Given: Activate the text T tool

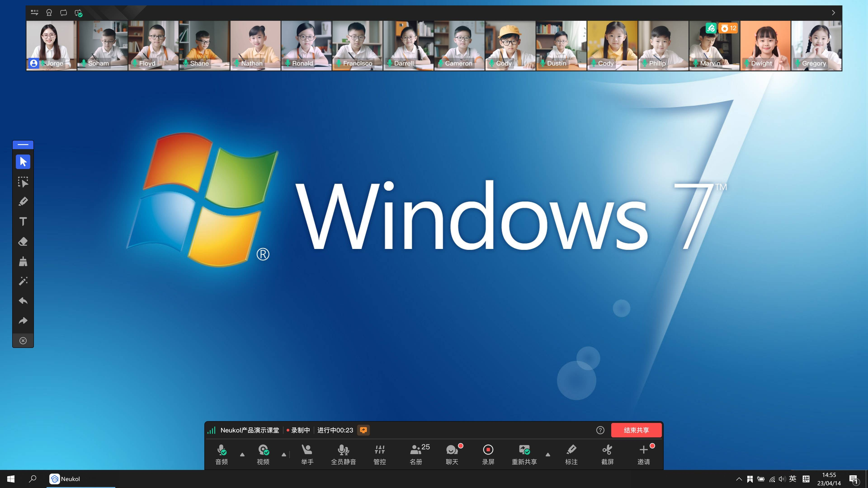Looking at the screenshot, I should tap(23, 221).
